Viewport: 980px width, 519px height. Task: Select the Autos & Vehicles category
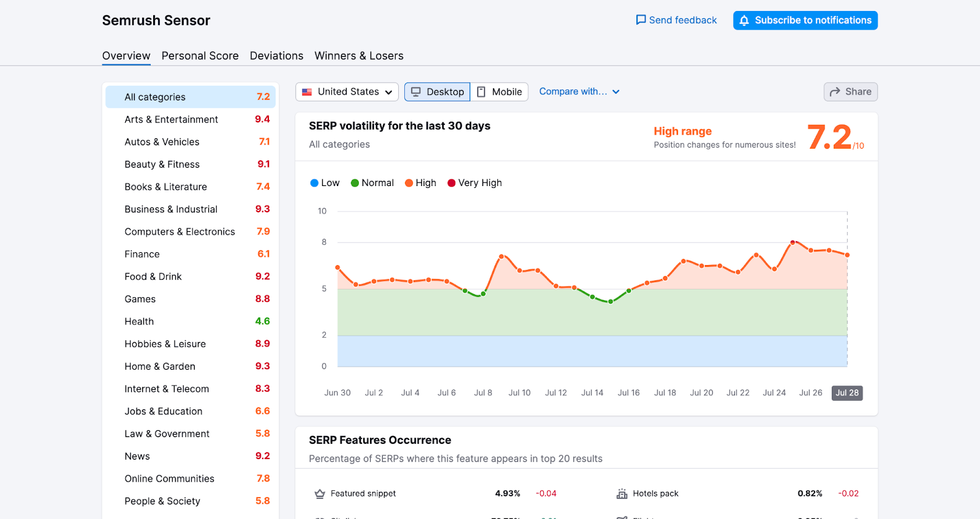click(x=190, y=142)
